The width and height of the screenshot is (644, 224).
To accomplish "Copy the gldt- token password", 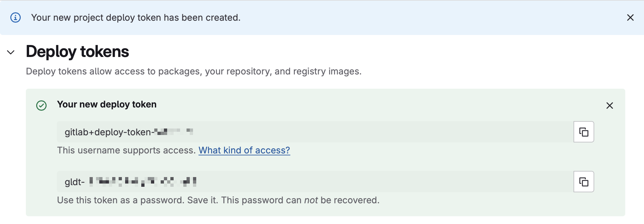I will [x=584, y=182].
